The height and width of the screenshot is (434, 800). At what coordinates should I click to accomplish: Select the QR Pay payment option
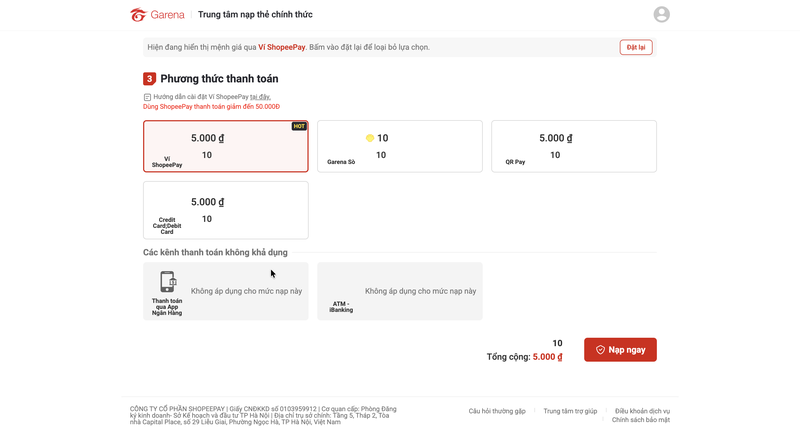(573, 146)
